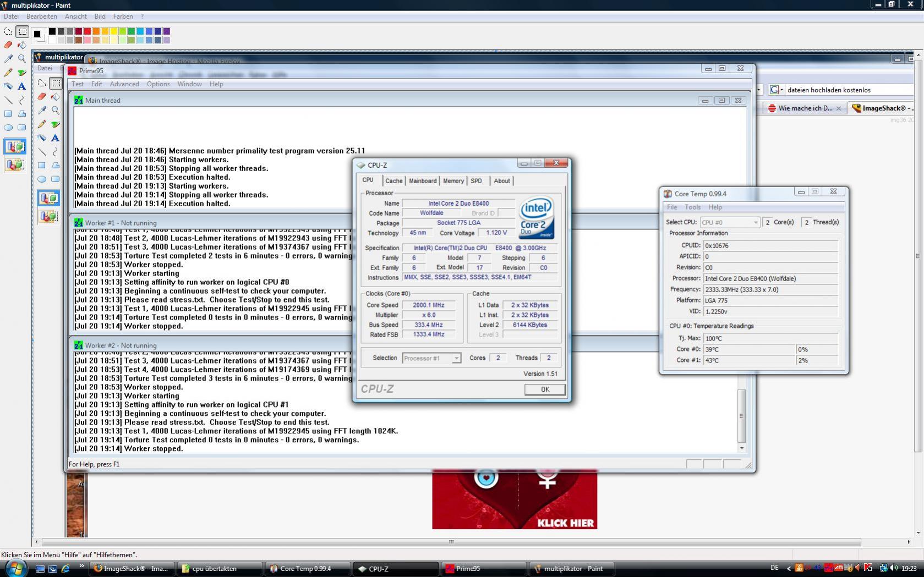Switch to Core Temp 0.99.4 taskbar button
The image size is (924, 577).
point(308,569)
